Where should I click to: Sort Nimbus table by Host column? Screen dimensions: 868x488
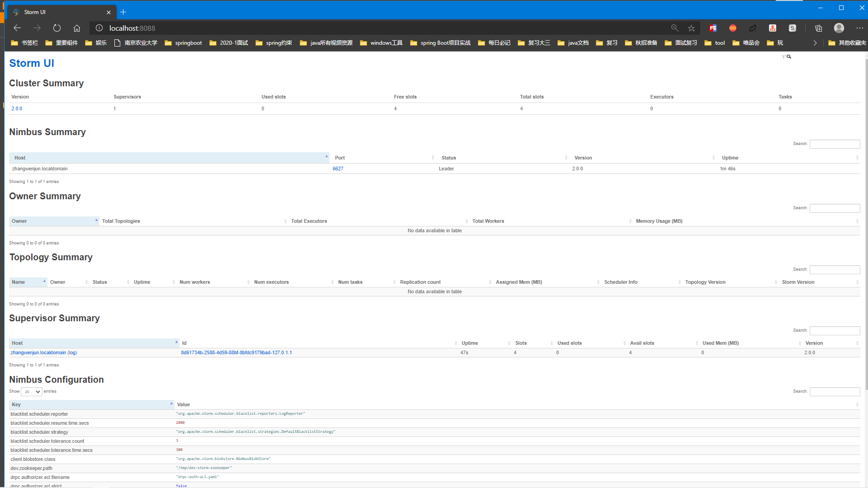tap(169, 158)
